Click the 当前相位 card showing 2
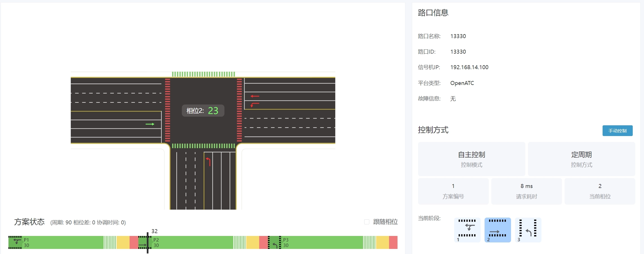This screenshot has width=644, height=254. coord(599,191)
